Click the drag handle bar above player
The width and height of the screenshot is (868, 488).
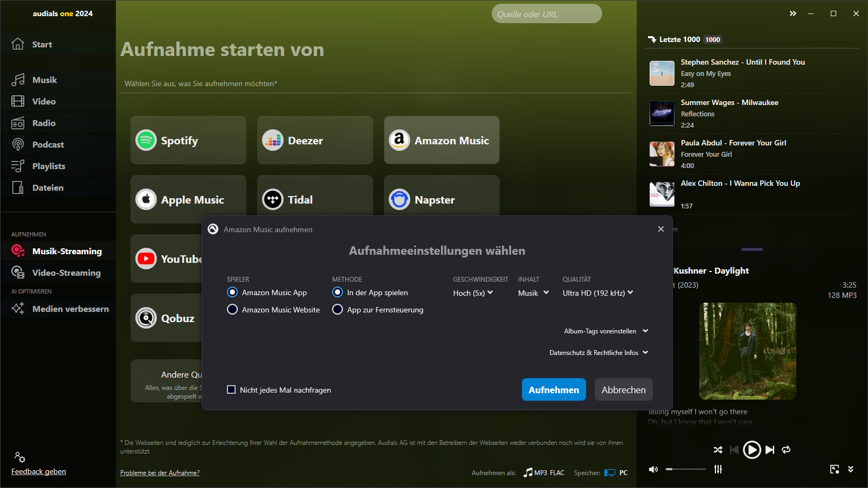coord(752,249)
